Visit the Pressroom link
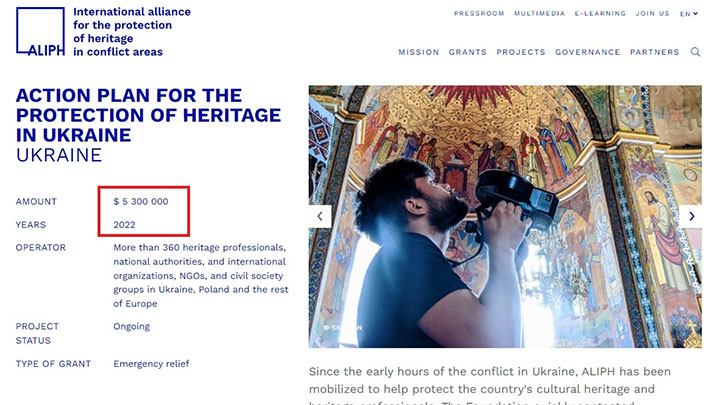 [478, 14]
